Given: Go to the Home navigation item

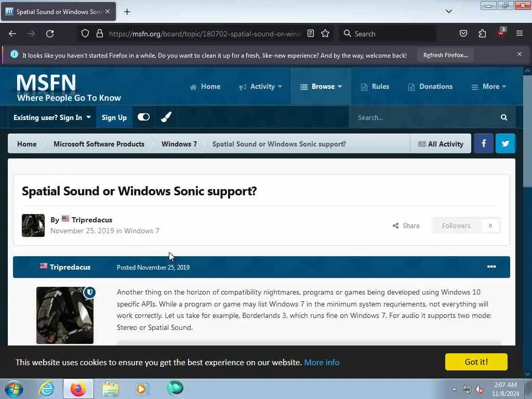Looking at the screenshot, I should point(205,87).
